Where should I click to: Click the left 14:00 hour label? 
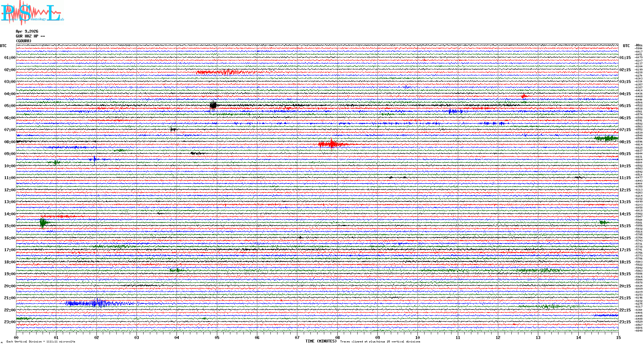(x=10, y=214)
